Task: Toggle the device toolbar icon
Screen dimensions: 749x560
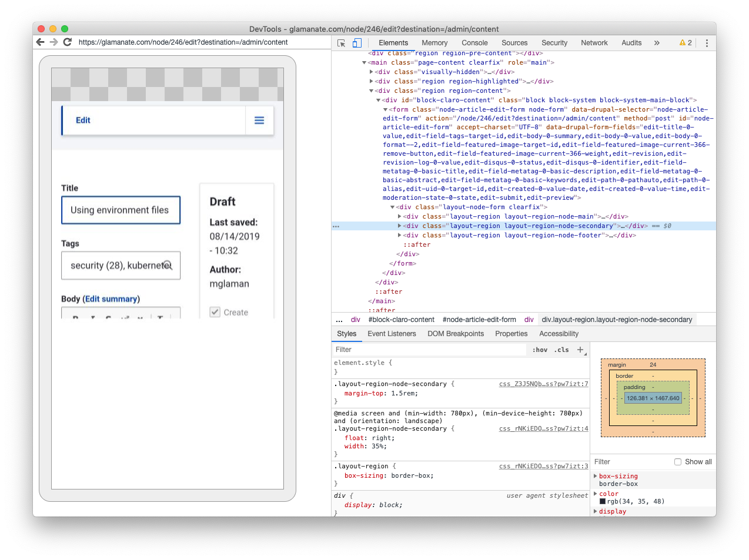Action: [357, 43]
